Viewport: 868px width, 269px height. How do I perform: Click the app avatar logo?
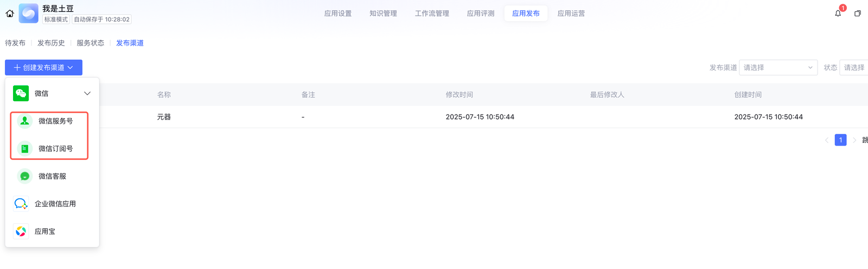(x=29, y=14)
